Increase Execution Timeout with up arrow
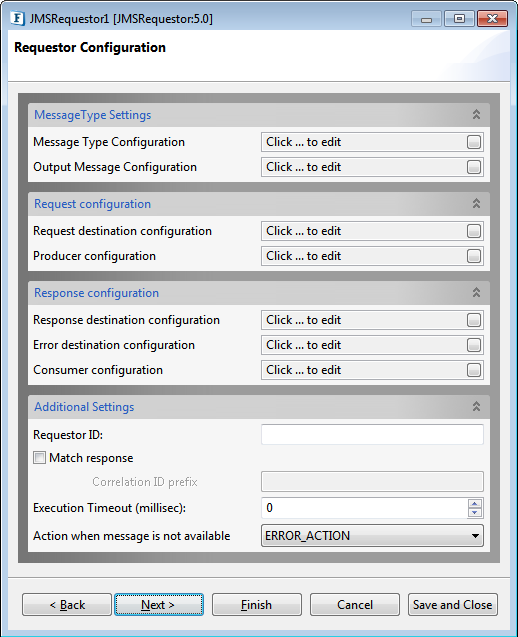 (475, 504)
